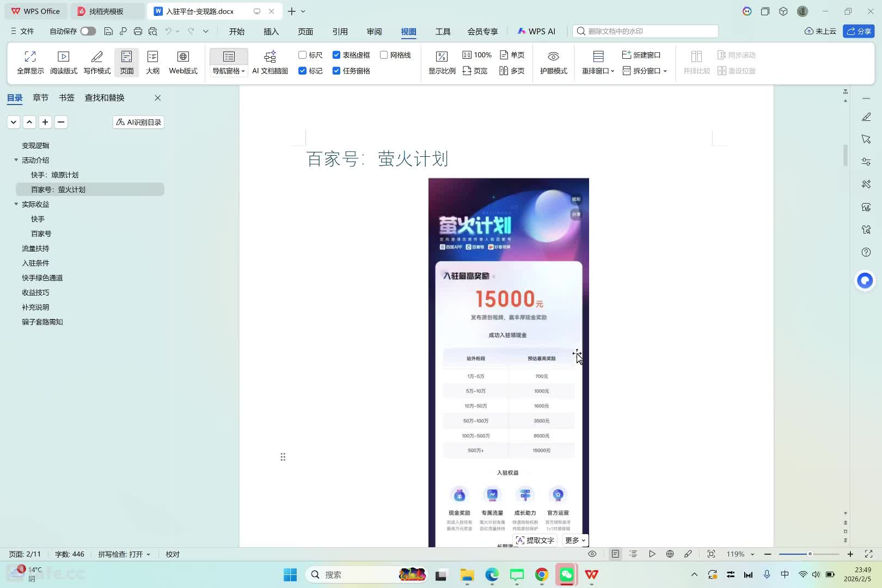
Task: Click the AI识别目录 button
Action: [x=138, y=122]
